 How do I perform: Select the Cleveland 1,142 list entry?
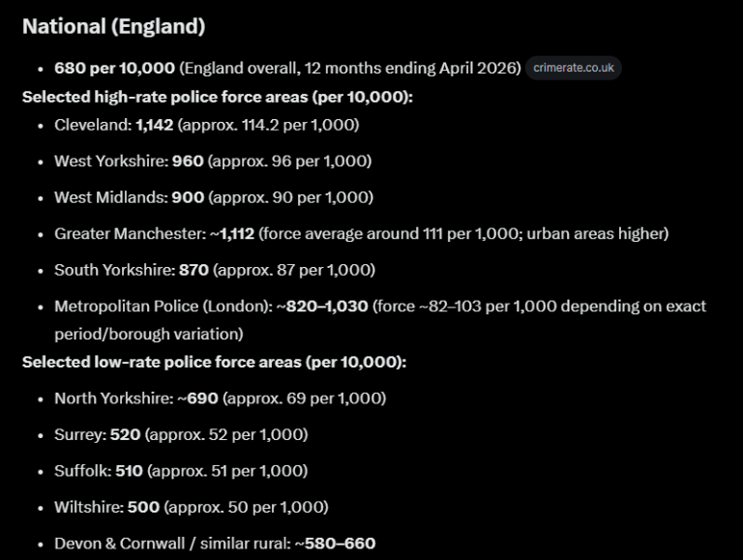[207, 125]
